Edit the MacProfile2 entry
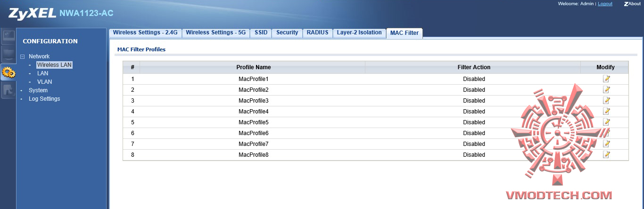This screenshot has width=644, height=209. point(606,89)
